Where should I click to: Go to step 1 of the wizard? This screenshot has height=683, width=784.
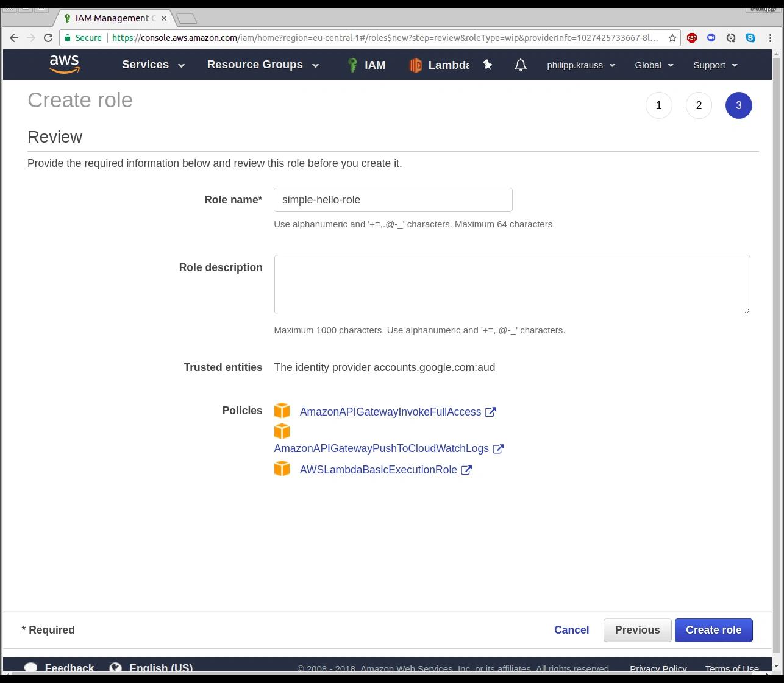click(658, 105)
